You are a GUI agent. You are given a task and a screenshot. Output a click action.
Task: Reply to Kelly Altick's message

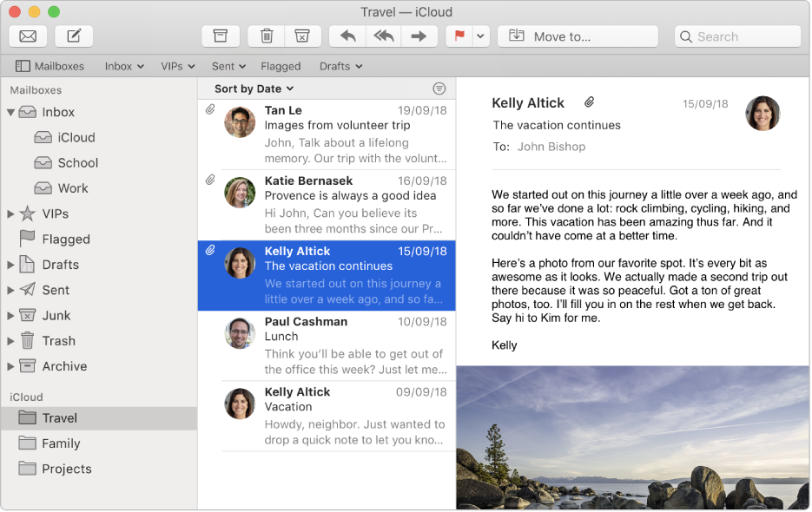[347, 36]
